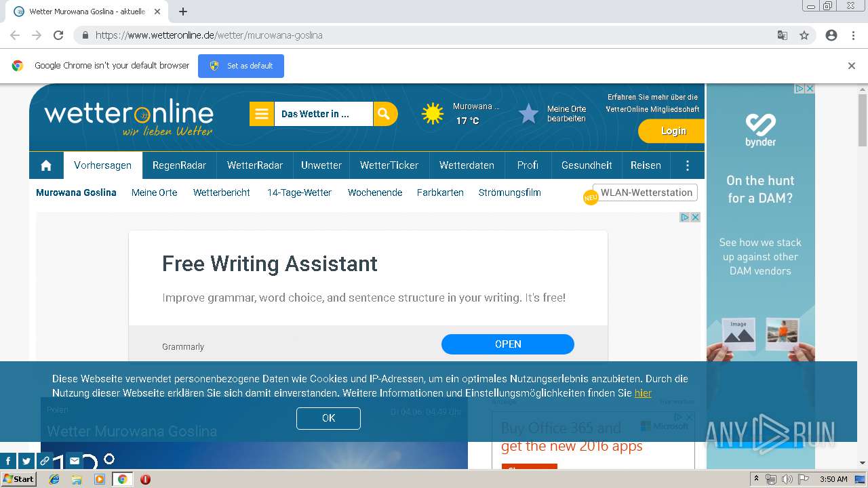Show hidden system tray icons
The height and width of the screenshot is (488, 868).
point(756,479)
